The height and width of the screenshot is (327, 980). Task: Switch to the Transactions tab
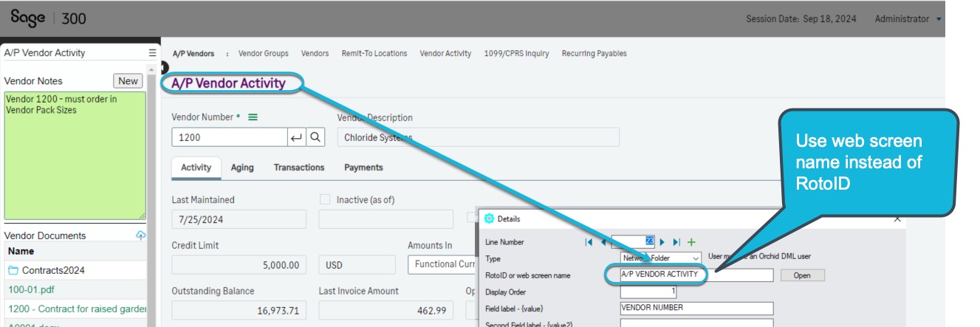299,168
